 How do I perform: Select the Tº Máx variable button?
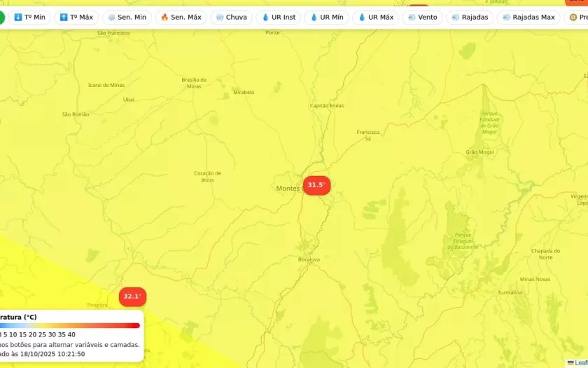[76, 18]
